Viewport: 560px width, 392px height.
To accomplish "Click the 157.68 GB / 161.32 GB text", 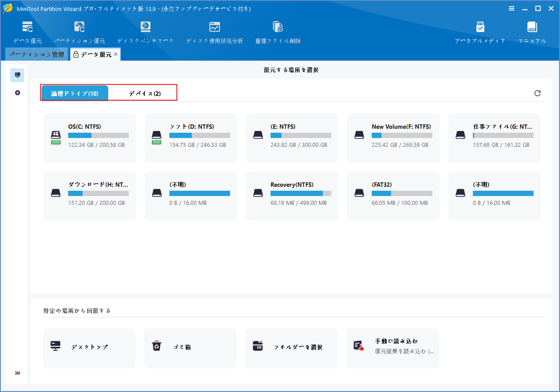I will (x=501, y=145).
